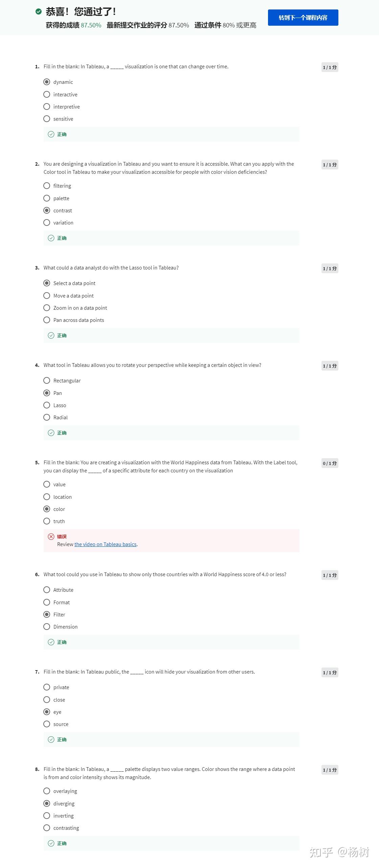Click the 0/1 score badge for question 5
The image size is (379, 868).
pos(330,463)
